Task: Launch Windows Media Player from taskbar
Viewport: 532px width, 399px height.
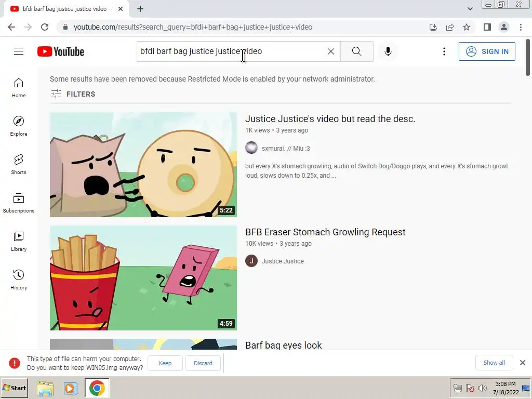Action: (x=71, y=388)
